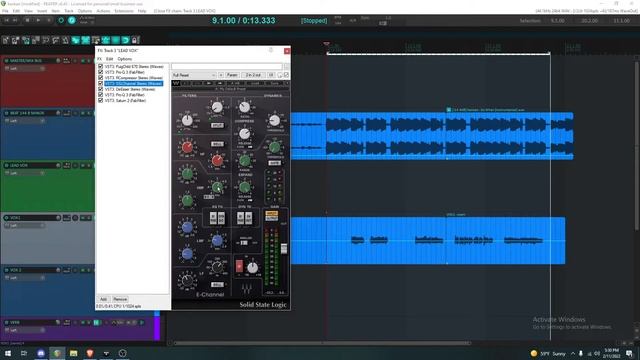Open the Extensions menu
The width and height of the screenshot is (640, 360).
[124, 11]
